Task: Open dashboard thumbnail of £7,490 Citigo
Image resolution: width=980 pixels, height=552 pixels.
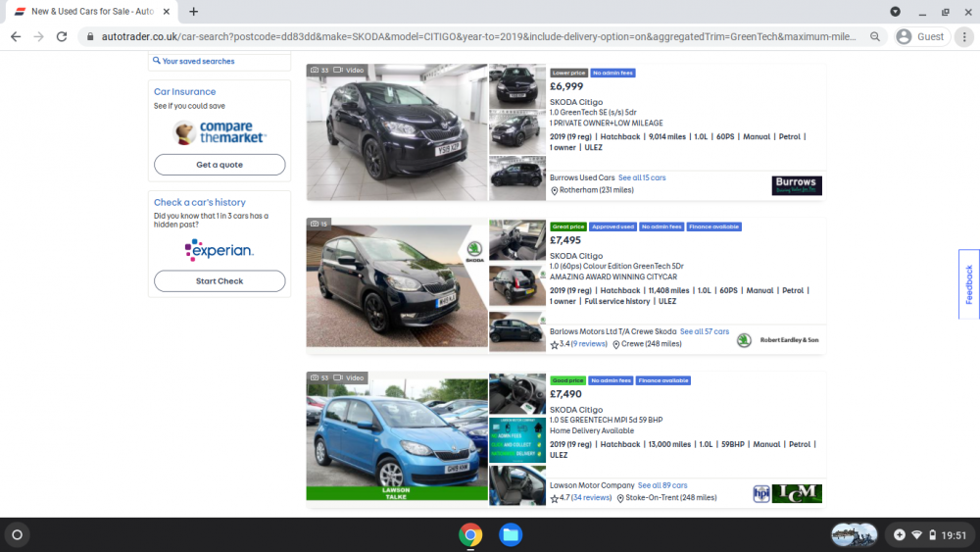Action: point(516,394)
